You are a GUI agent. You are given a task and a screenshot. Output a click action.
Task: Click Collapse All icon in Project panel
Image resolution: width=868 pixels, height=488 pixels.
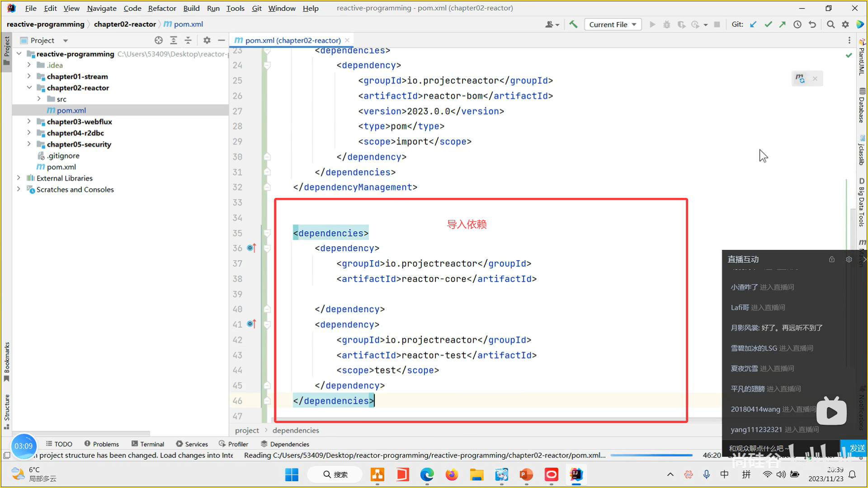pos(188,40)
